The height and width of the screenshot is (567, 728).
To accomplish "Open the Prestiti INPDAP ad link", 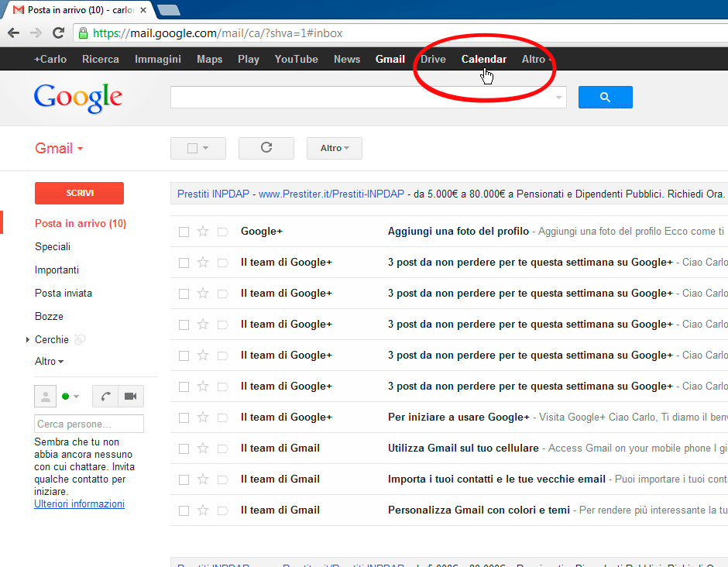I will point(213,194).
